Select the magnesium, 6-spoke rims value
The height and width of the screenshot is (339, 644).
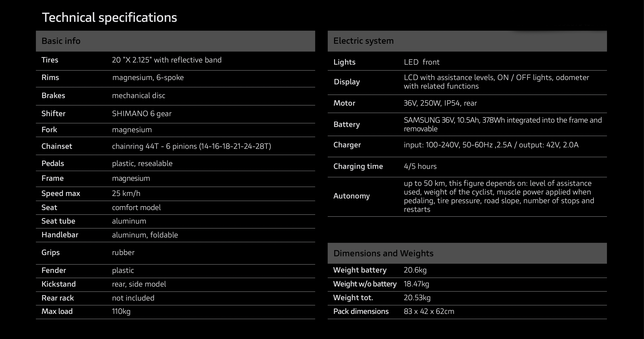[x=148, y=78]
